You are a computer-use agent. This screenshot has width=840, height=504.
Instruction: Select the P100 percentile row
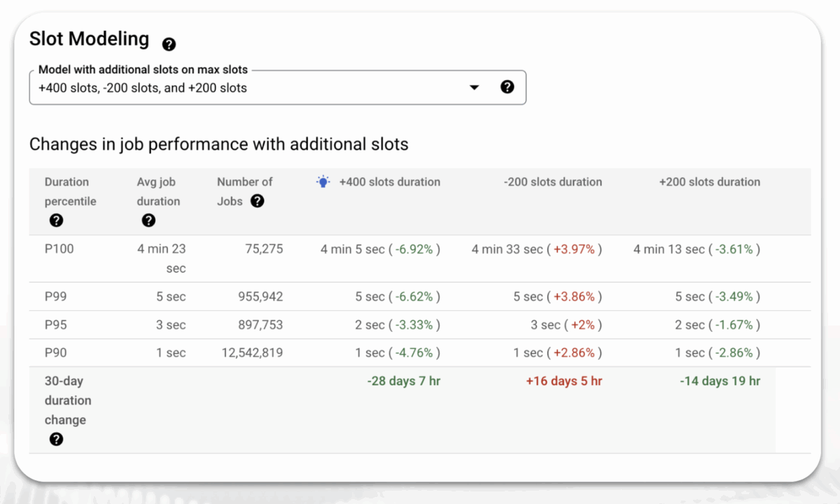pyautogui.click(x=58, y=248)
